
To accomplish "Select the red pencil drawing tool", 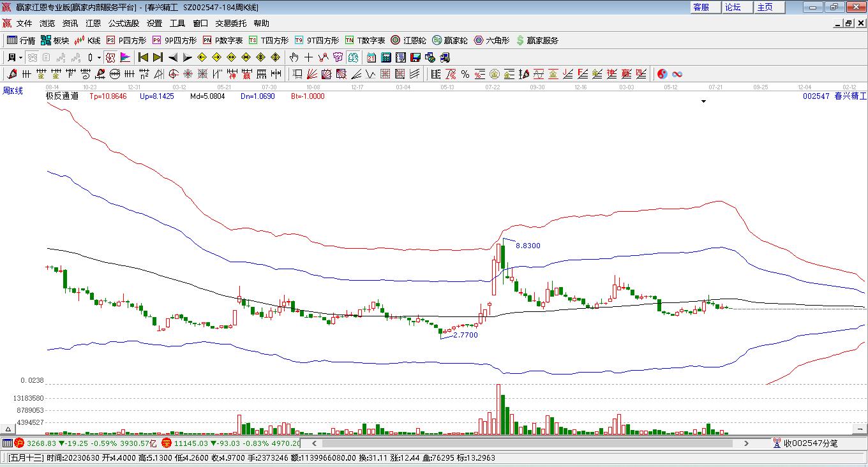I will [11, 74].
